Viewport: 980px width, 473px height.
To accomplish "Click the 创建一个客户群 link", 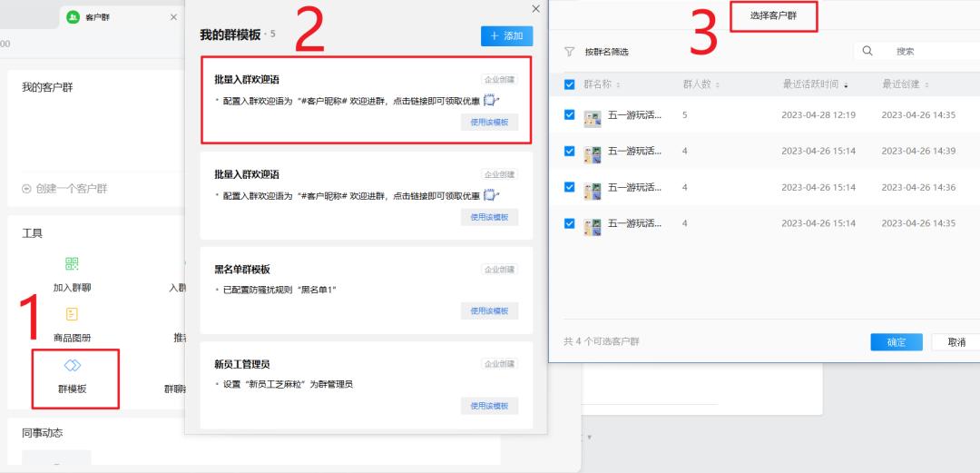I will (72, 189).
